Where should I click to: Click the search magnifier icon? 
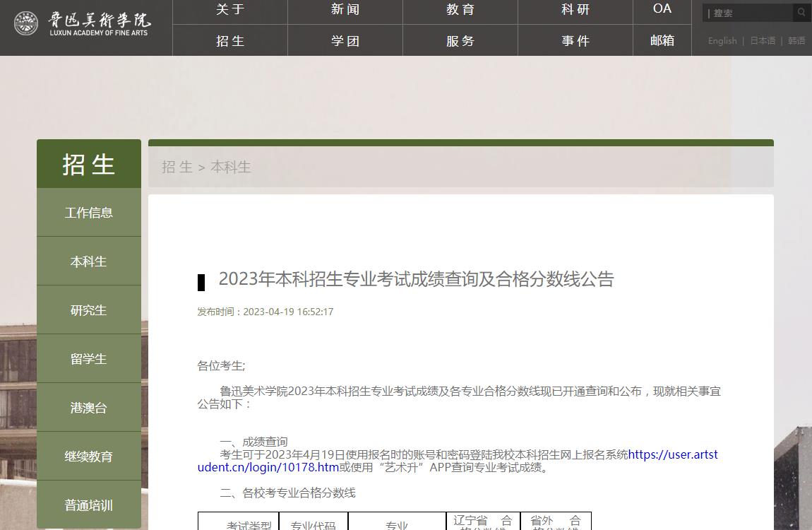(x=801, y=13)
